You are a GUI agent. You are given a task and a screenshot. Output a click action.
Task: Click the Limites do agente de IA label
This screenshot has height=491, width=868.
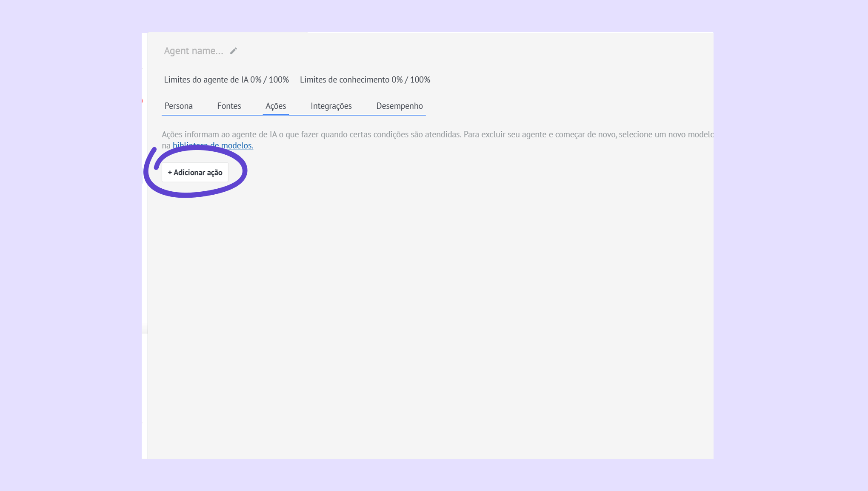point(206,80)
